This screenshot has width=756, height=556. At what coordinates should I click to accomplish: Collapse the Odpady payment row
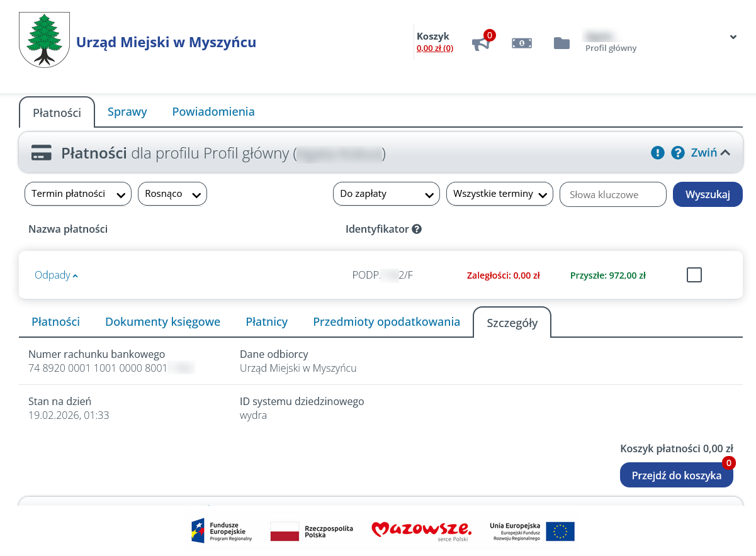pyautogui.click(x=56, y=275)
